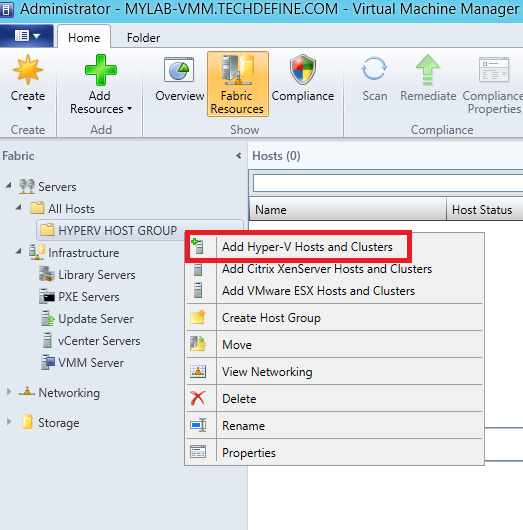Image resolution: width=523 pixels, height=530 pixels.
Task: Open the application menu dropdown button
Action: (27, 35)
